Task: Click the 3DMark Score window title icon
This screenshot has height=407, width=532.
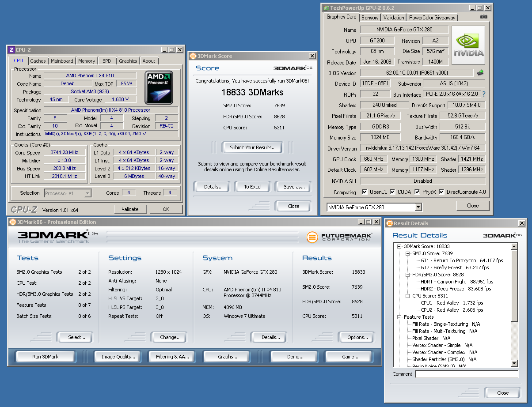Action: pyautogui.click(x=193, y=56)
